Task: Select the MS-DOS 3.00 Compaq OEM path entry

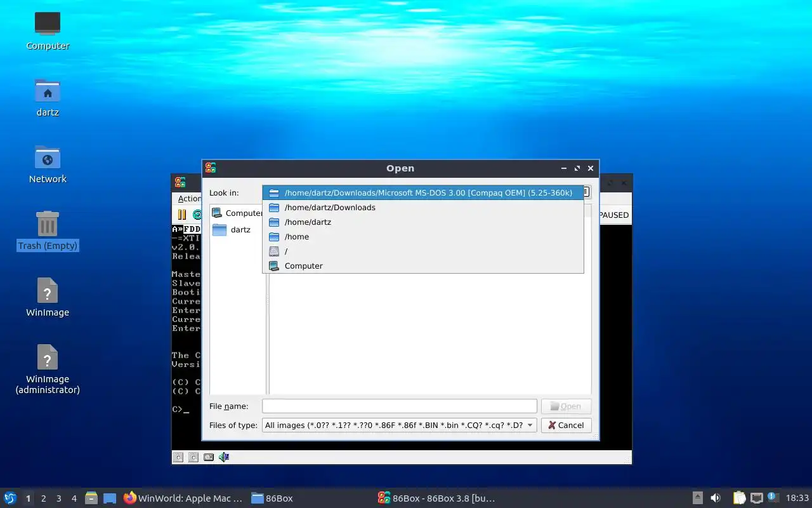Action: pyautogui.click(x=423, y=192)
